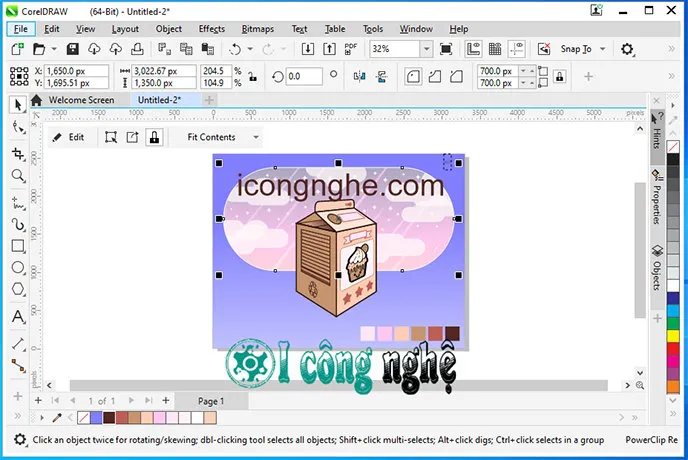Click the Mirror vertically icon
The height and width of the screenshot is (460, 688).
coord(381,77)
